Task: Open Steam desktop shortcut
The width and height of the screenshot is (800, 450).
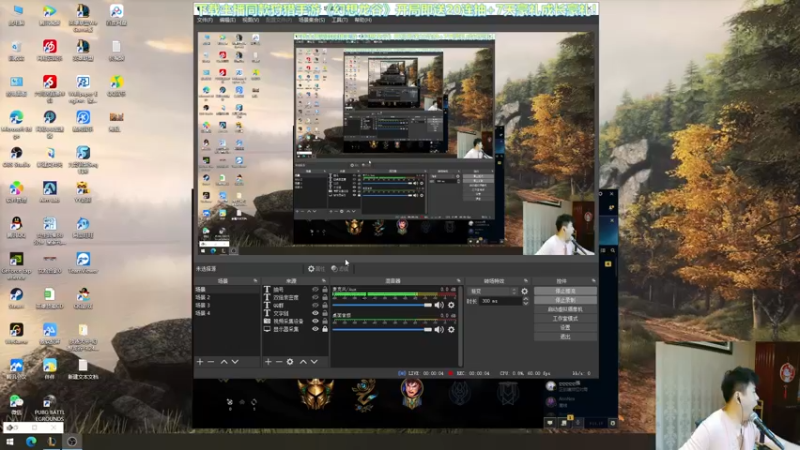Action: pyautogui.click(x=16, y=298)
